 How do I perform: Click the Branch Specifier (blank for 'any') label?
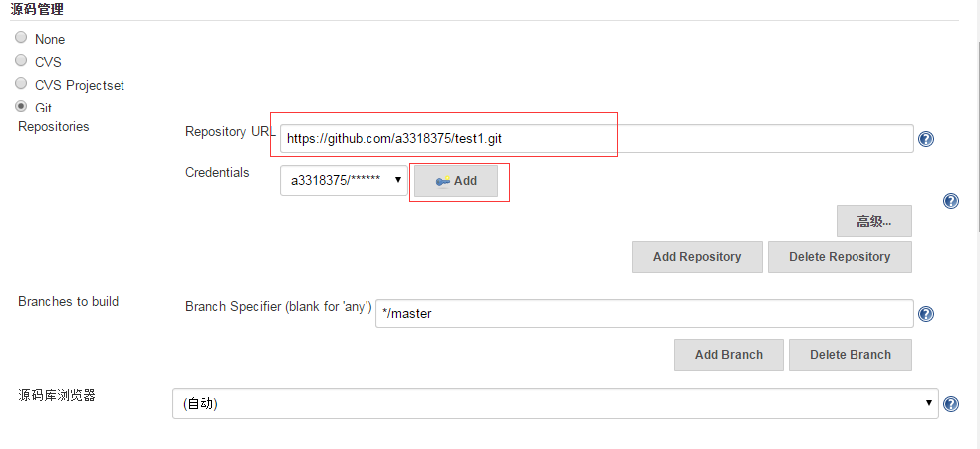coord(279,307)
